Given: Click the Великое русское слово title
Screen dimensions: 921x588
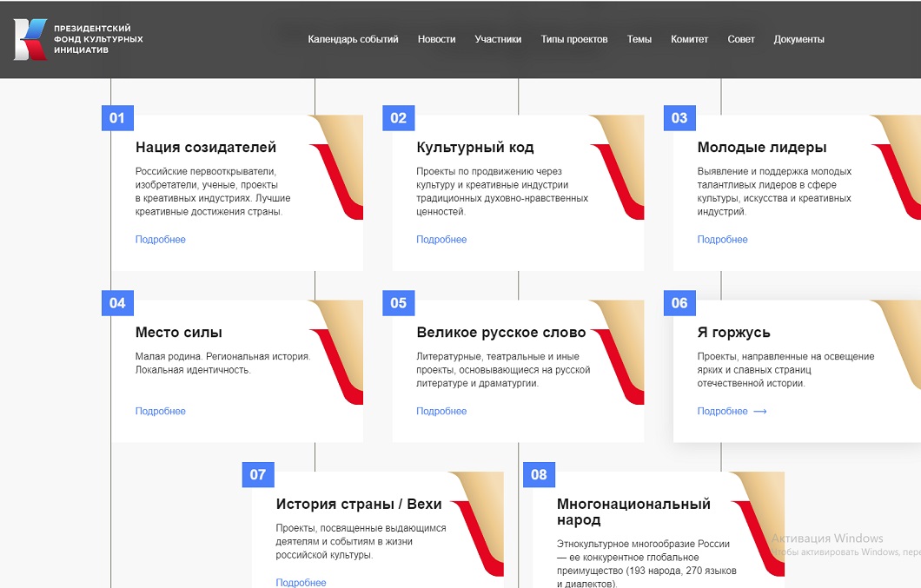Looking at the screenshot, I should click(x=501, y=333).
